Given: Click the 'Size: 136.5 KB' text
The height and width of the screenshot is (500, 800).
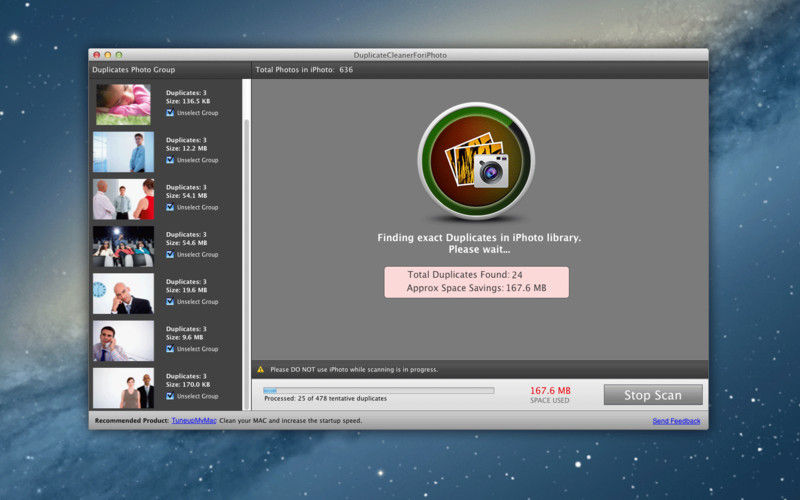Looking at the screenshot, I should click(188, 101).
